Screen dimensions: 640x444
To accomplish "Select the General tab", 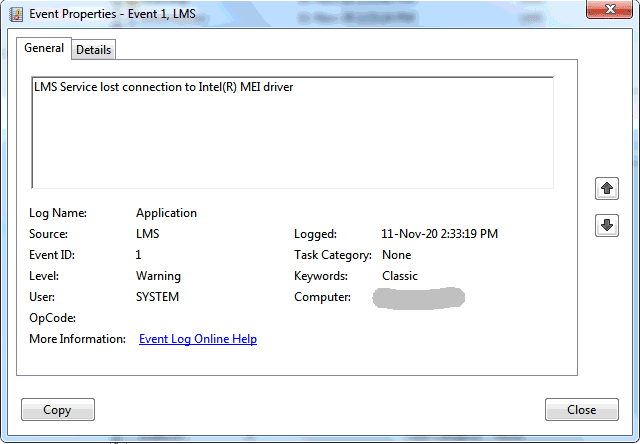I will [44, 48].
